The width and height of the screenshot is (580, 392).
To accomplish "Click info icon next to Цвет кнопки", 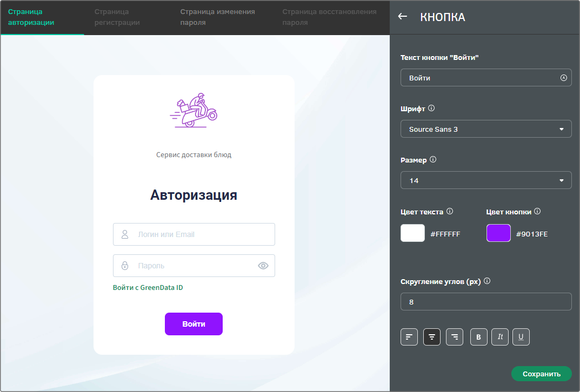I will (x=537, y=211).
